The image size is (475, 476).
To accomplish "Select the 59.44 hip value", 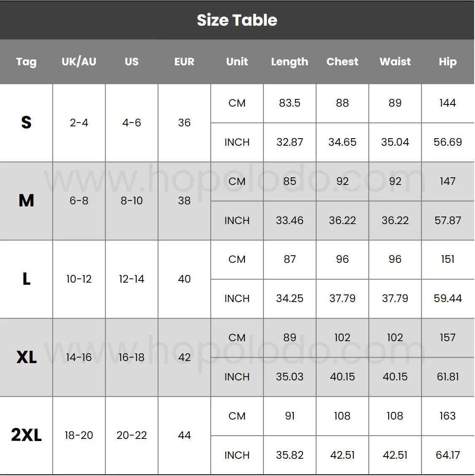I will click(x=448, y=298).
